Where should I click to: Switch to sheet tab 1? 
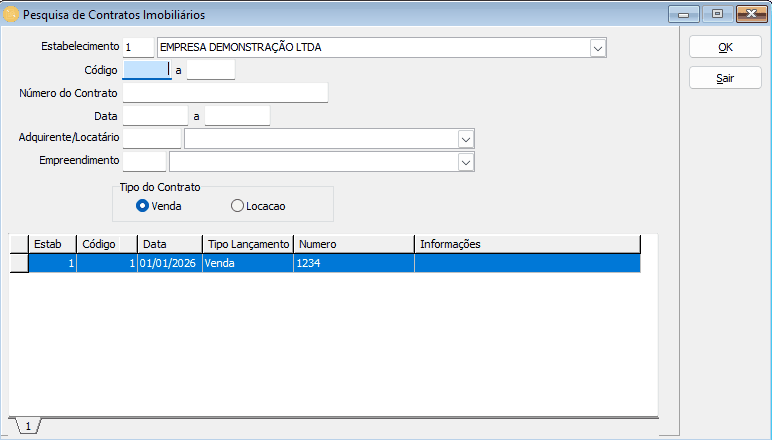27,427
